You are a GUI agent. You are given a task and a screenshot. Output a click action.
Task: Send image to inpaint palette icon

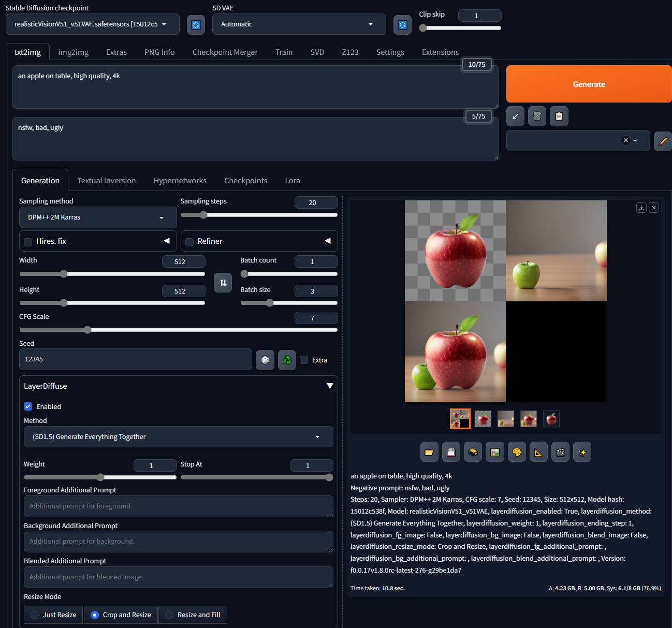click(x=517, y=452)
